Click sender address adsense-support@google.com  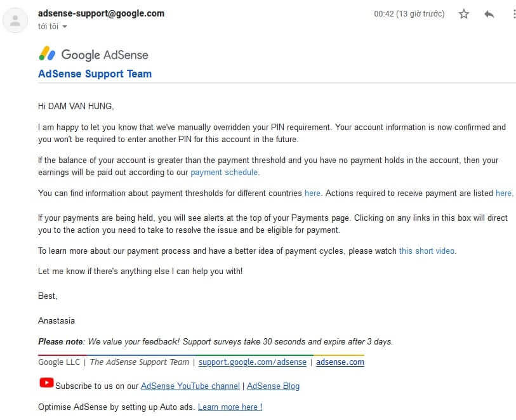(101, 13)
